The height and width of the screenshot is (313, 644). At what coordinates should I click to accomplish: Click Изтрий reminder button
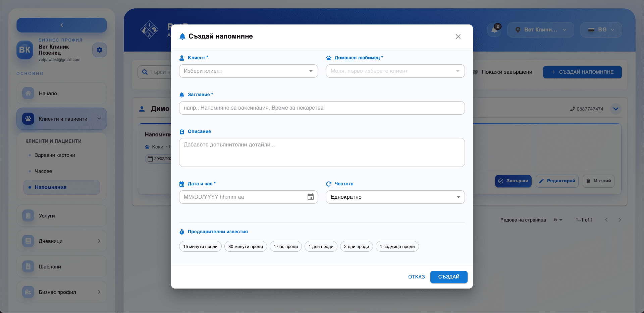[598, 181]
